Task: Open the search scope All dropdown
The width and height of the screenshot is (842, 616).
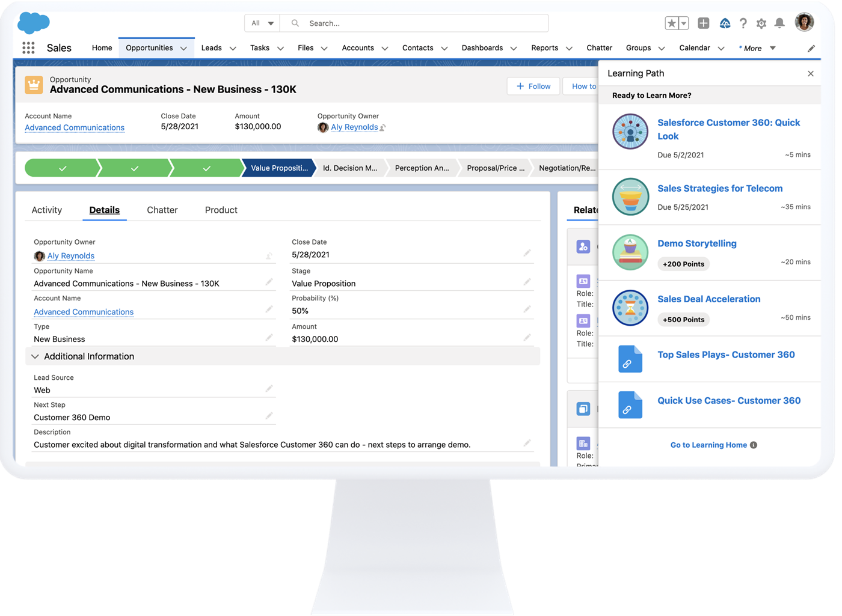Action: (x=262, y=23)
